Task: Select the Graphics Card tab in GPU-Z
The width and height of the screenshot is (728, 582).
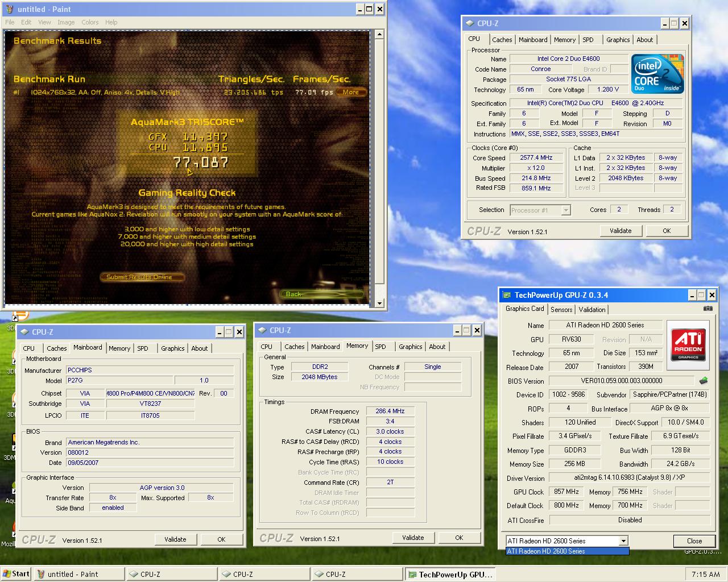Action: [525, 309]
